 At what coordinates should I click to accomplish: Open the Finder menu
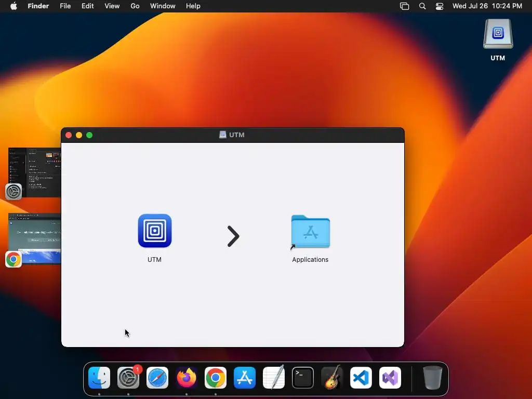pos(38,6)
